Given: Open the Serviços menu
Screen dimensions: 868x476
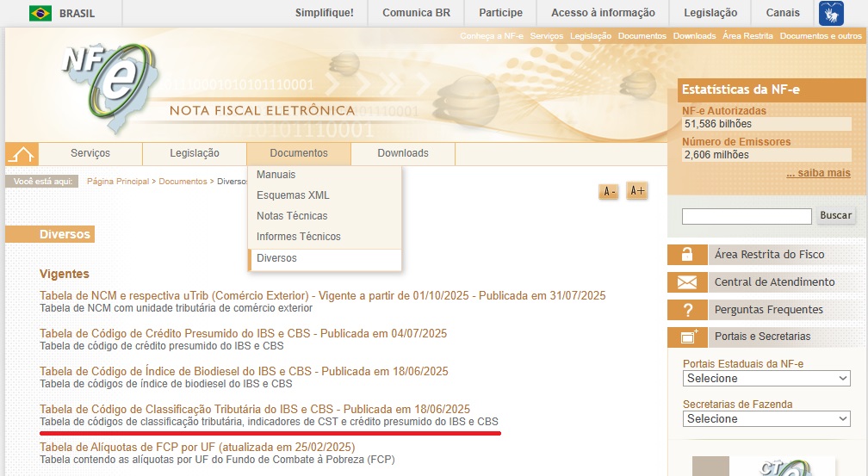Looking at the screenshot, I should [x=90, y=153].
